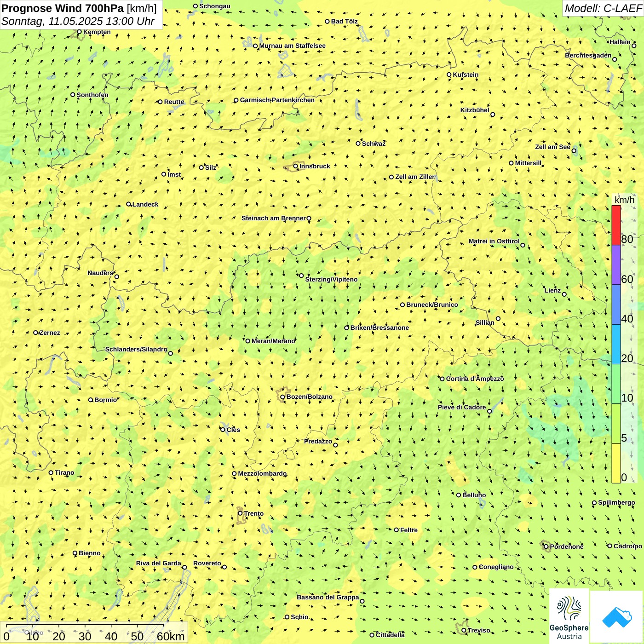Click the 'Cles' label
The image size is (644, 644).
point(233,430)
